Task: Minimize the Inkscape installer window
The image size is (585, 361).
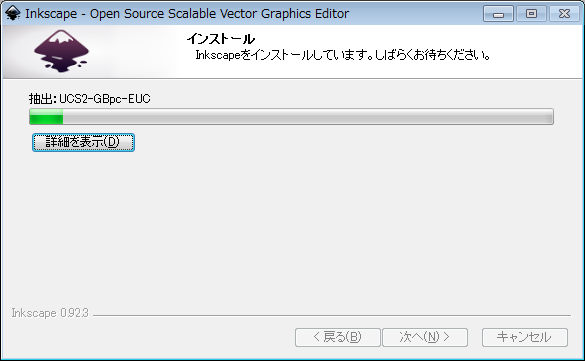Action: [x=498, y=14]
